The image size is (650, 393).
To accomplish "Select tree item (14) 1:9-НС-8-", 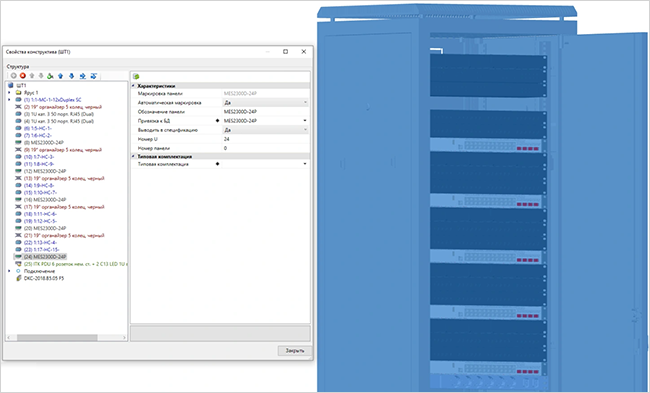I will 39,185.
